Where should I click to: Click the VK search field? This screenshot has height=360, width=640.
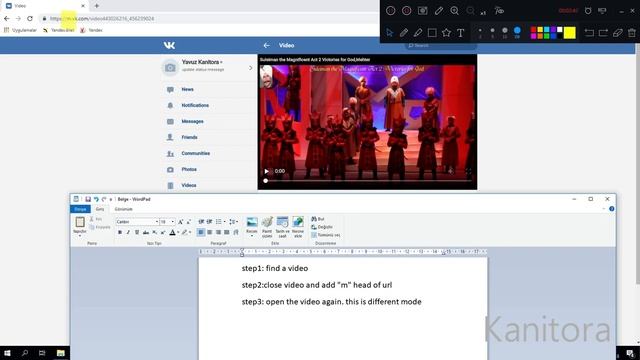tap(441, 45)
